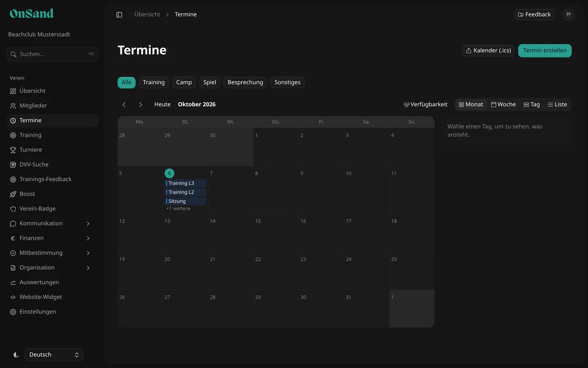Image resolution: width=588 pixels, height=368 pixels.
Task: Open Auswertungen analytics item
Action: (52, 282)
